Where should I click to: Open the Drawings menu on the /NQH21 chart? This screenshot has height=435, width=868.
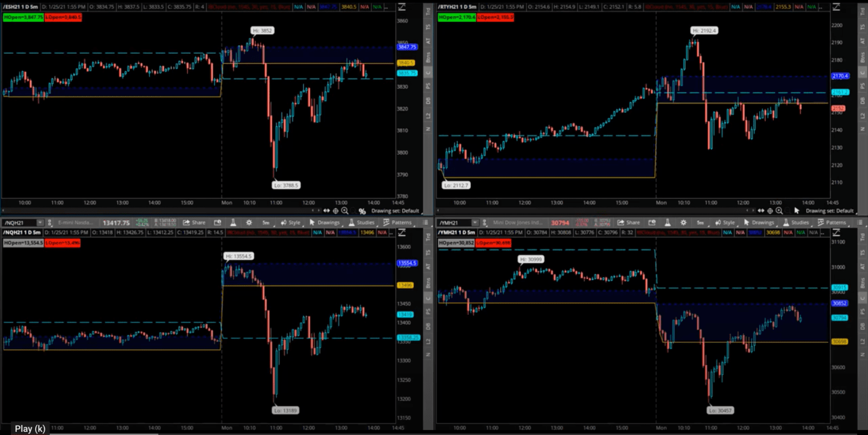click(x=324, y=222)
